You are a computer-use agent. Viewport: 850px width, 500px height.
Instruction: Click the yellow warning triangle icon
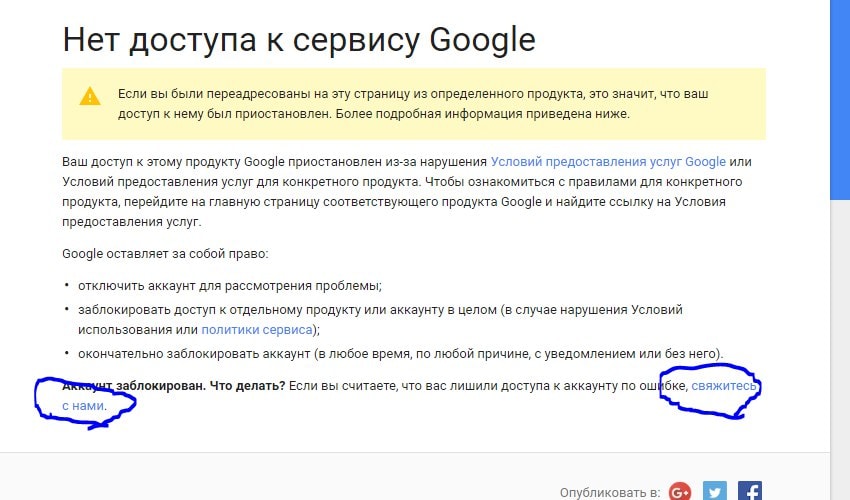(x=90, y=97)
